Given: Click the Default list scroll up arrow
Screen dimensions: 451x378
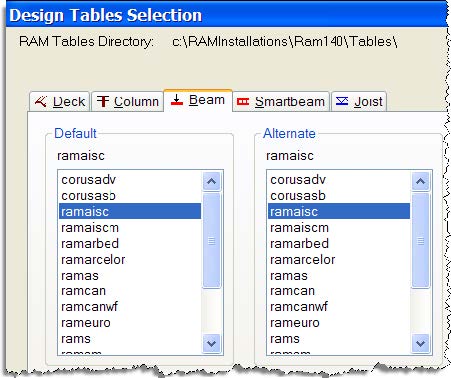Looking at the screenshot, I should (211, 181).
